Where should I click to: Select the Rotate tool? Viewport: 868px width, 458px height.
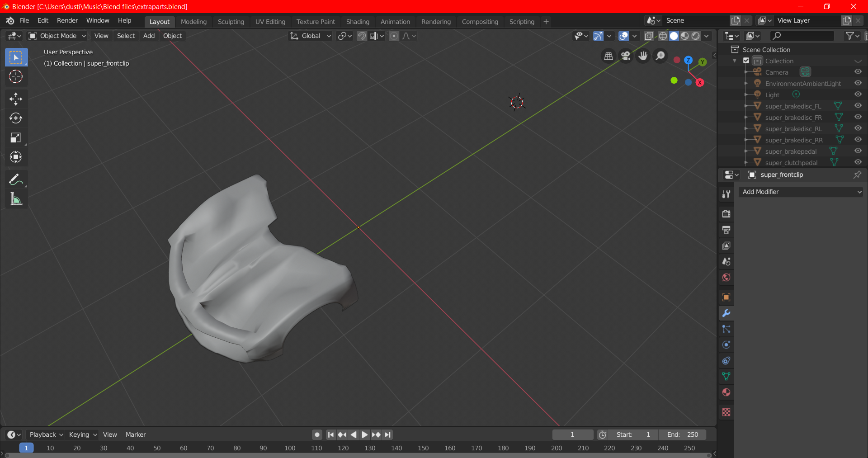click(16, 118)
